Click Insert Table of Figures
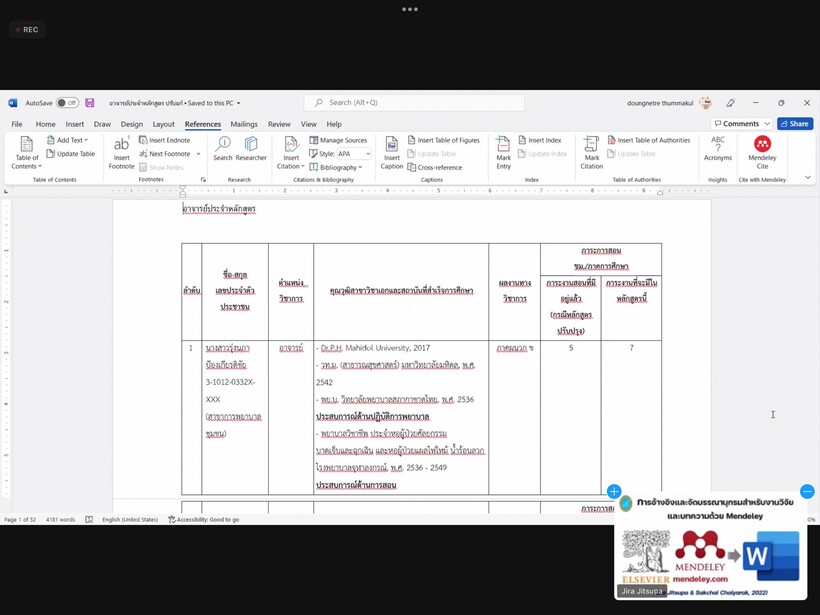820x615 pixels. coord(443,140)
